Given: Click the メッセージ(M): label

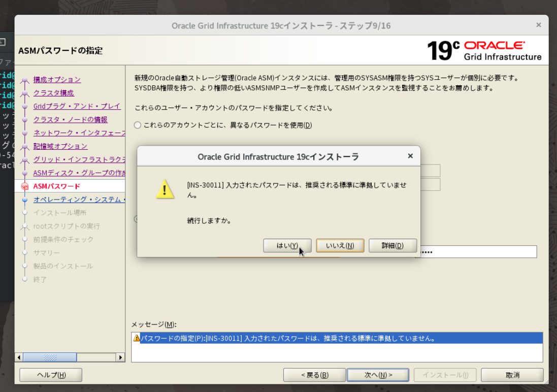Looking at the screenshot, I should pos(154,324).
